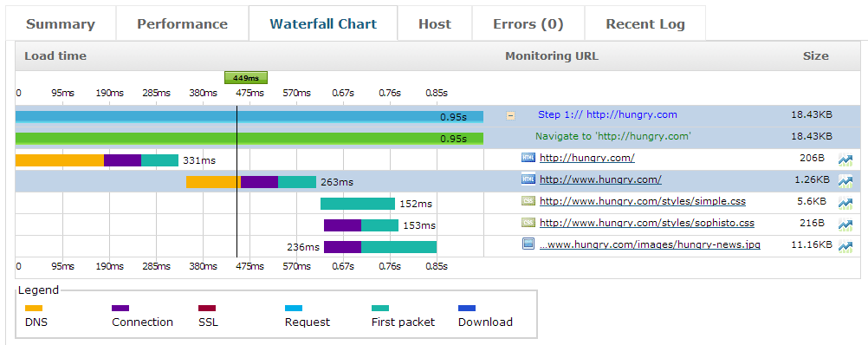
Task: Open trend chart icon for simple.css row
Action: pos(845,203)
